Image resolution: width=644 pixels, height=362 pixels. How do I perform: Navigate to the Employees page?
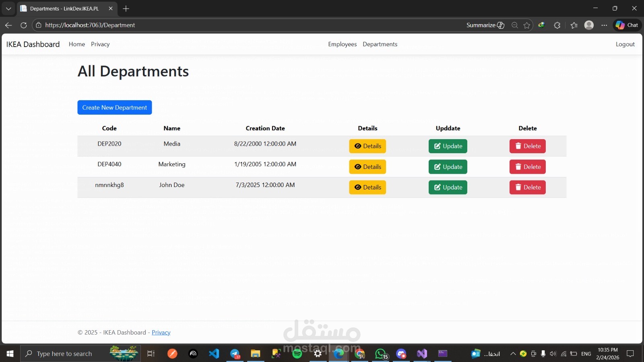[343, 44]
